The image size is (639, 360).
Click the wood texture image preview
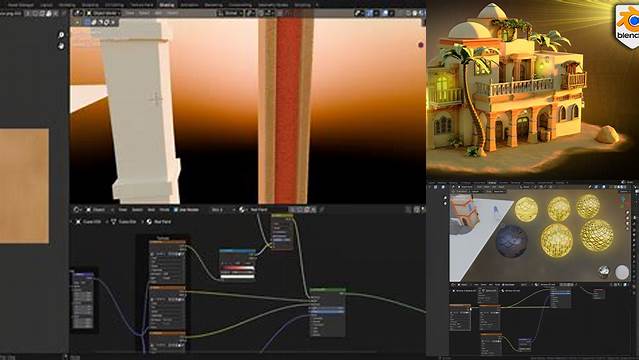[24, 186]
